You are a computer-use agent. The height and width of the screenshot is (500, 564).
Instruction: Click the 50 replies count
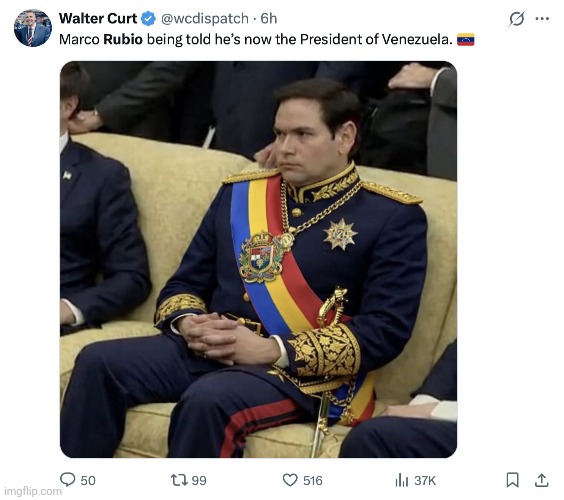click(x=88, y=481)
